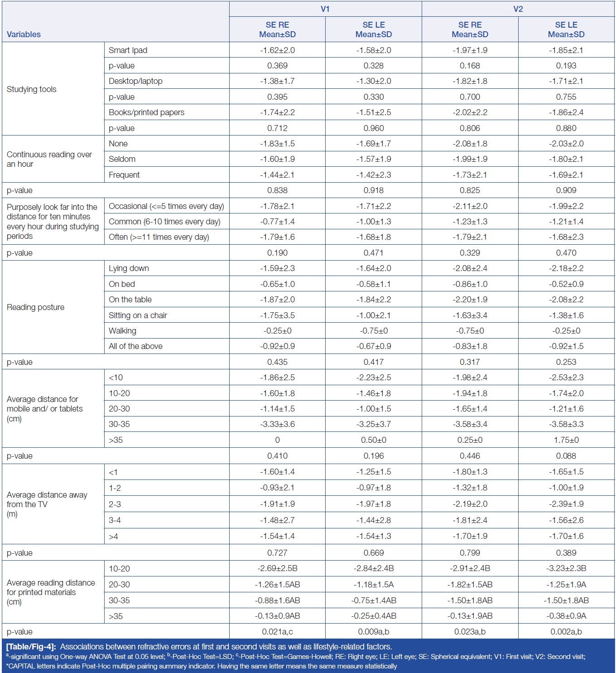Select the Smart Ipad row label
Image resolution: width=616 pixels, height=673 pixels.
coord(128,50)
